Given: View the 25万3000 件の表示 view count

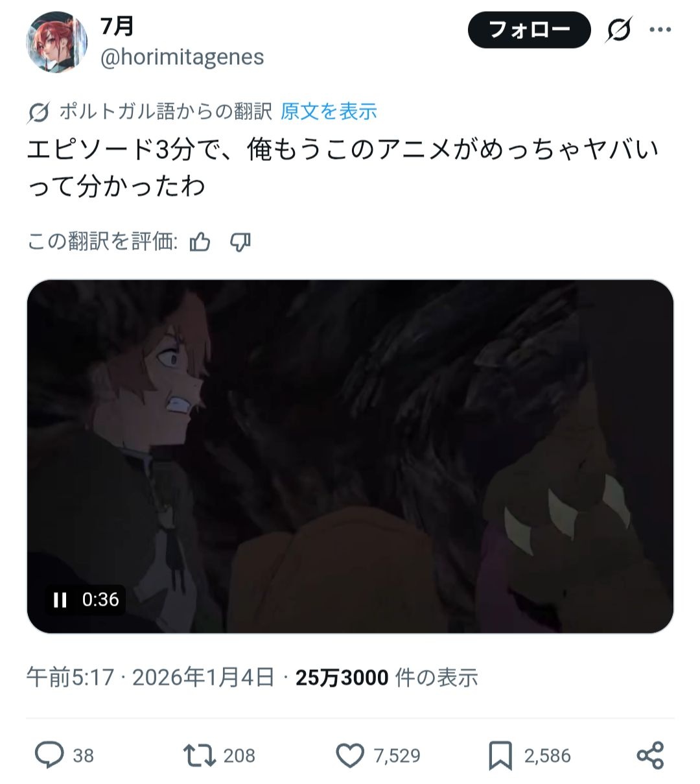Looking at the screenshot, I should (x=387, y=678).
